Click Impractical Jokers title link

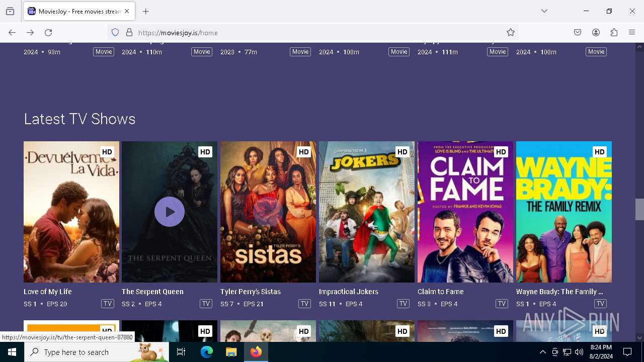pyautogui.click(x=348, y=292)
